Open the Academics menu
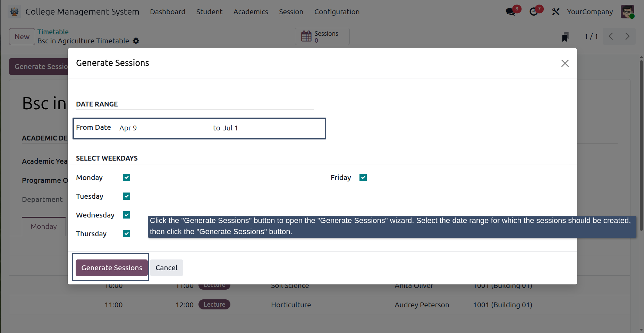Image resolution: width=644 pixels, height=333 pixels. (251, 12)
